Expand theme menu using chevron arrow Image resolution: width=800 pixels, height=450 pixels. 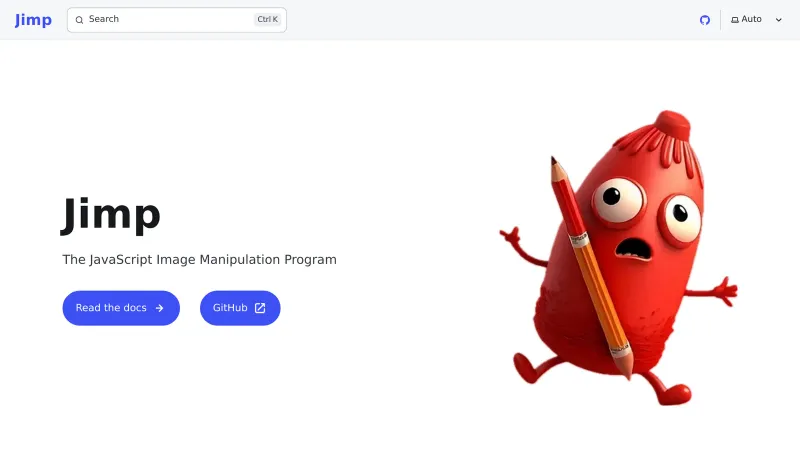779,20
